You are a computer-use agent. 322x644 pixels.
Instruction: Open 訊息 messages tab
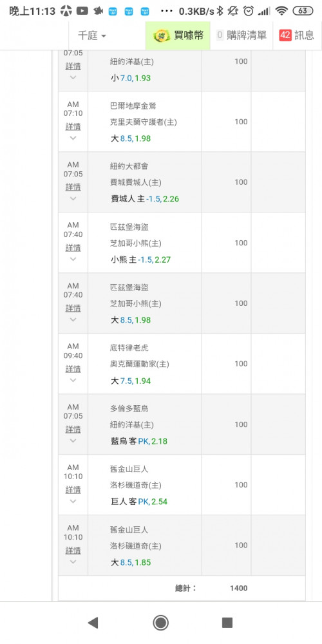pyautogui.click(x=297, y=35)
